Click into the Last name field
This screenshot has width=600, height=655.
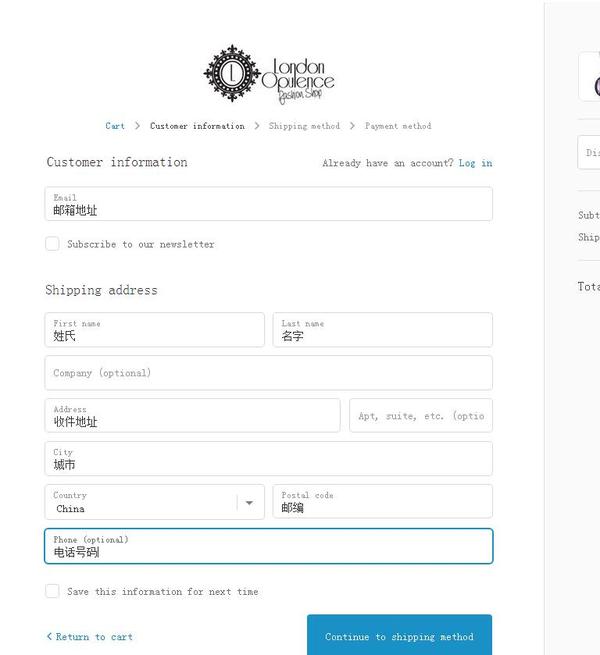(382, 330)
